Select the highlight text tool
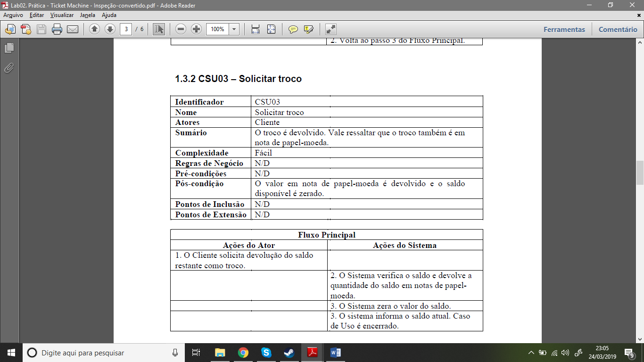Viewport: 644px width, 362px height. tap(309, 29)
